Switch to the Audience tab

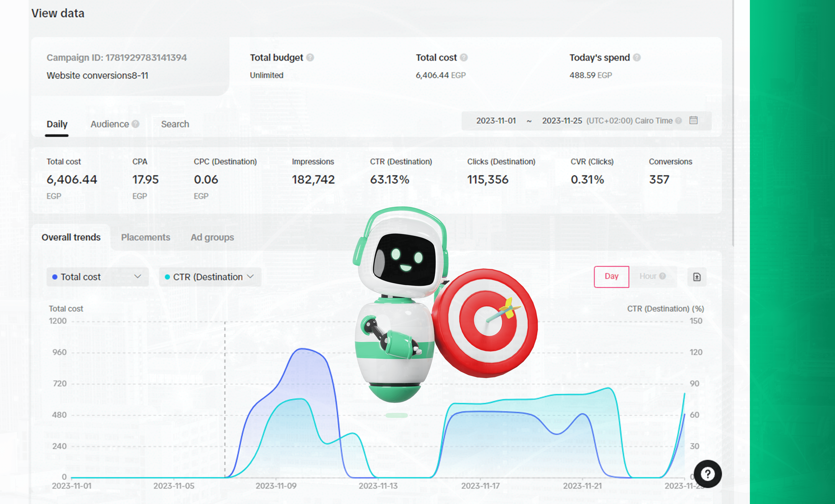click(x=109, y=124)
